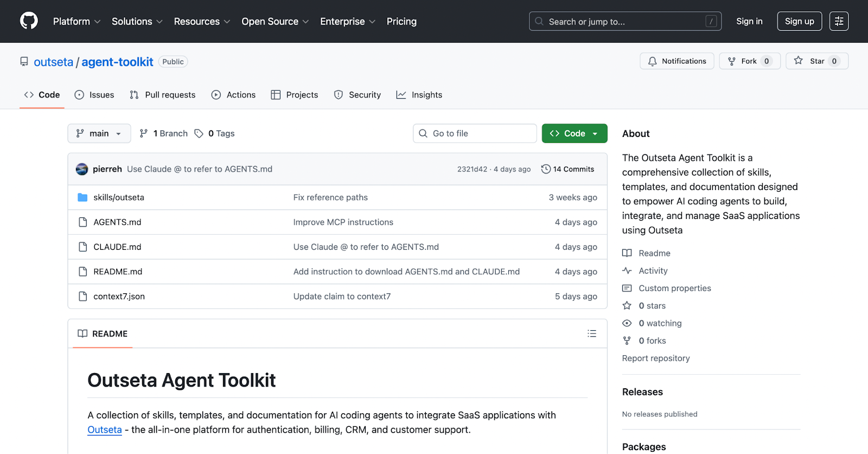
Task: Switch to the Issues tab
Action: point(94,94)
